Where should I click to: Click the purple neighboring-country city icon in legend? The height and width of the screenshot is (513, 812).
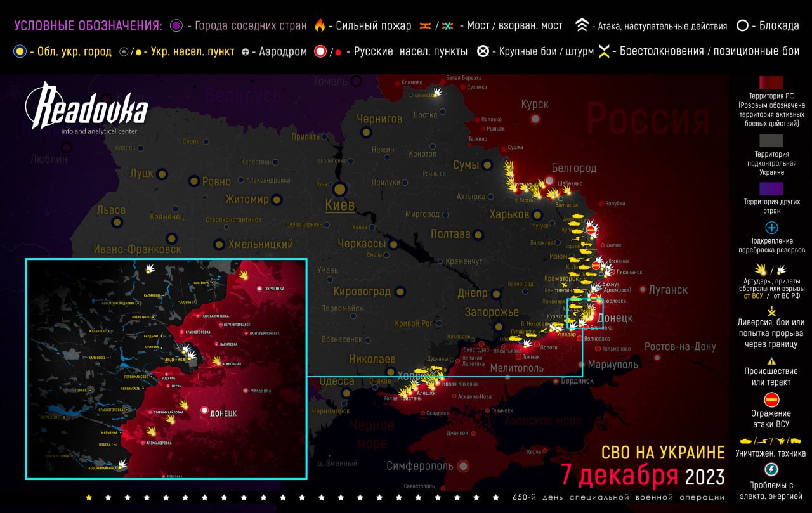tap(176, 26)
